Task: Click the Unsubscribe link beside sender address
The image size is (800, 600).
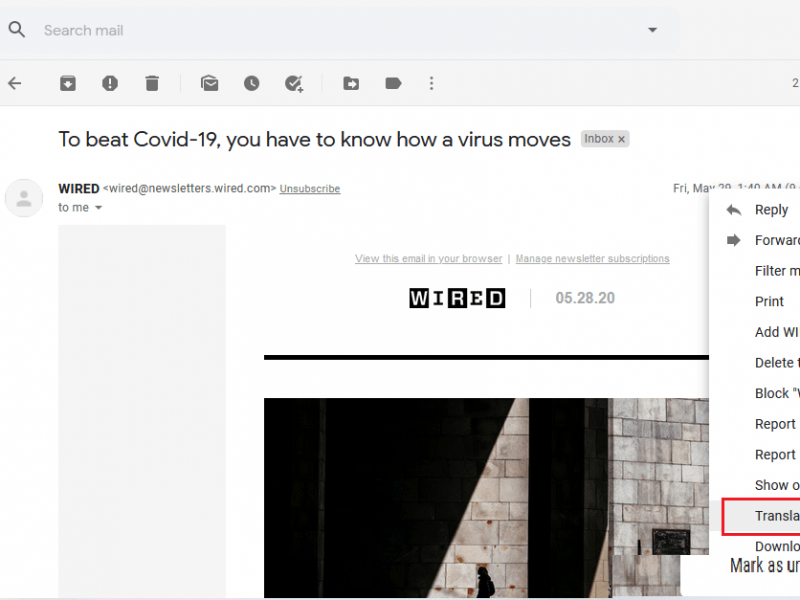Action: (x=309, y=189)
